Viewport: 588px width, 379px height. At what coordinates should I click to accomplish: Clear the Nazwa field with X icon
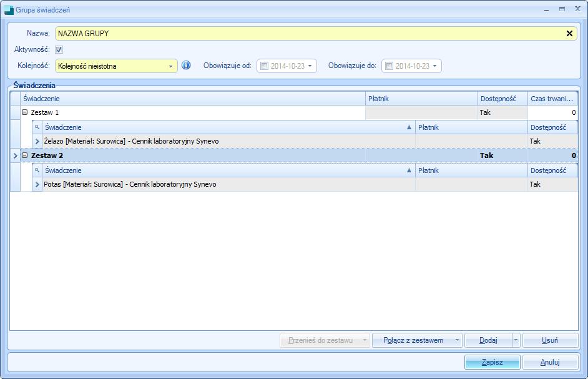(x=569, y=33)
